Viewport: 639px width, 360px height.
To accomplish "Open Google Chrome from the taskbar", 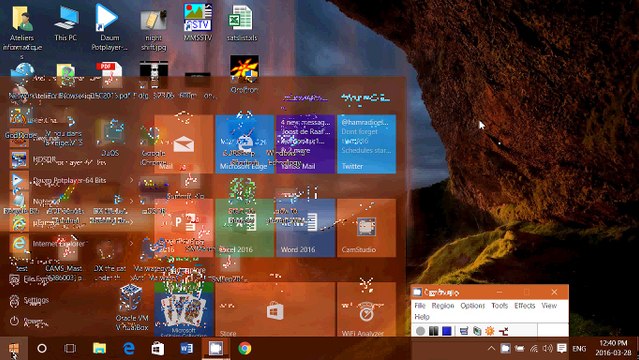I will [x=245, y=349].
